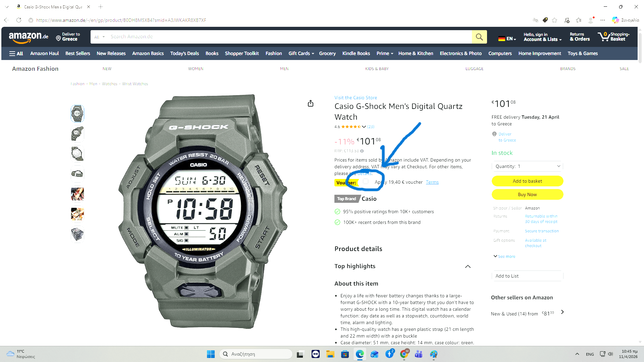The width and height of the screenshot is (644, 362).
Task: Open star rating breakdown chevron
Action: click(x=364, y=127)
